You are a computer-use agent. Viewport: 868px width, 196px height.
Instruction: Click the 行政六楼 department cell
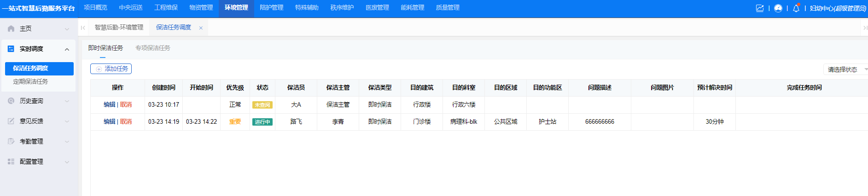(x=464, y=105)
